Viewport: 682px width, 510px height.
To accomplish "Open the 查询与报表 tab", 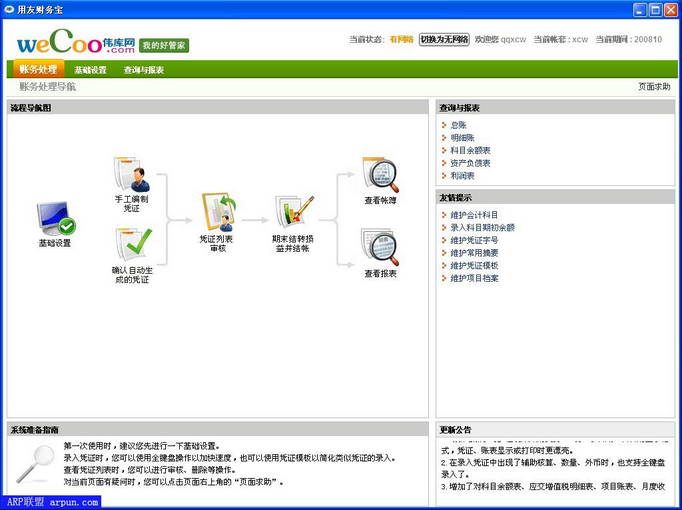I will click(144, 70).
